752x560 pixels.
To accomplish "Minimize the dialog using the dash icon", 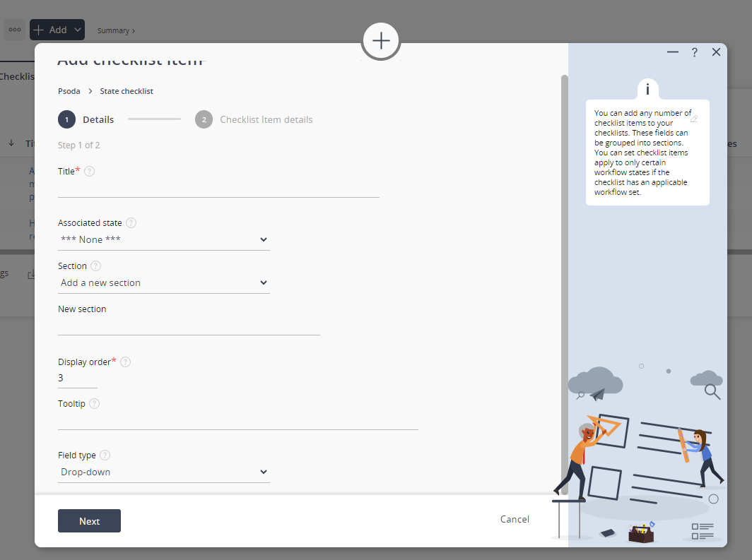I will click(673, 52).
